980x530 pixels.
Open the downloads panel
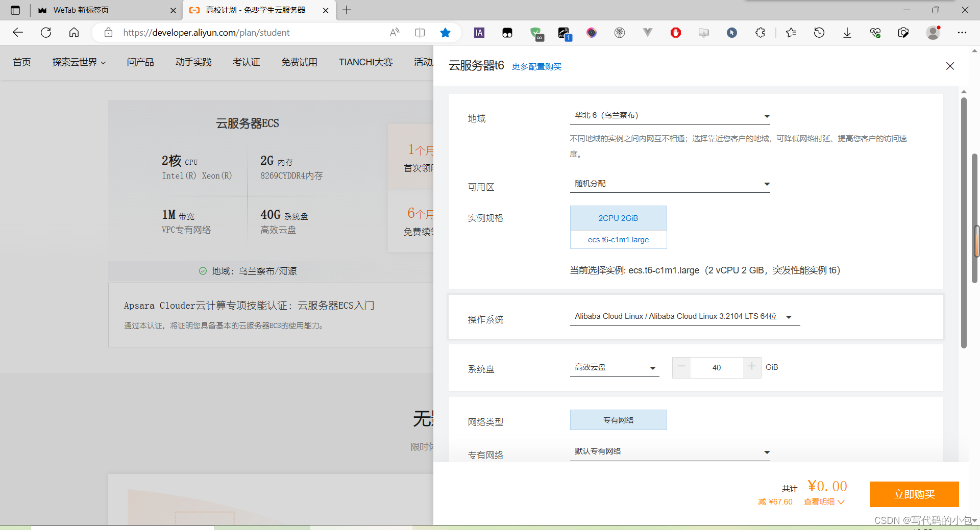click(847, 33)
